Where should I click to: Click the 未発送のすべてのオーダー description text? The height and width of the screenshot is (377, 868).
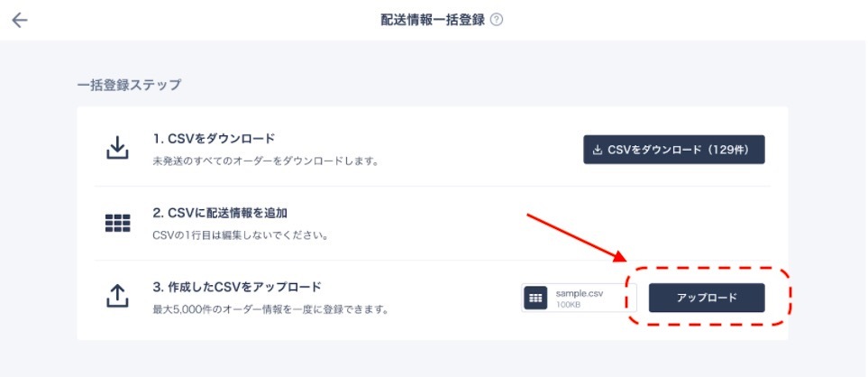click(265, 162)
